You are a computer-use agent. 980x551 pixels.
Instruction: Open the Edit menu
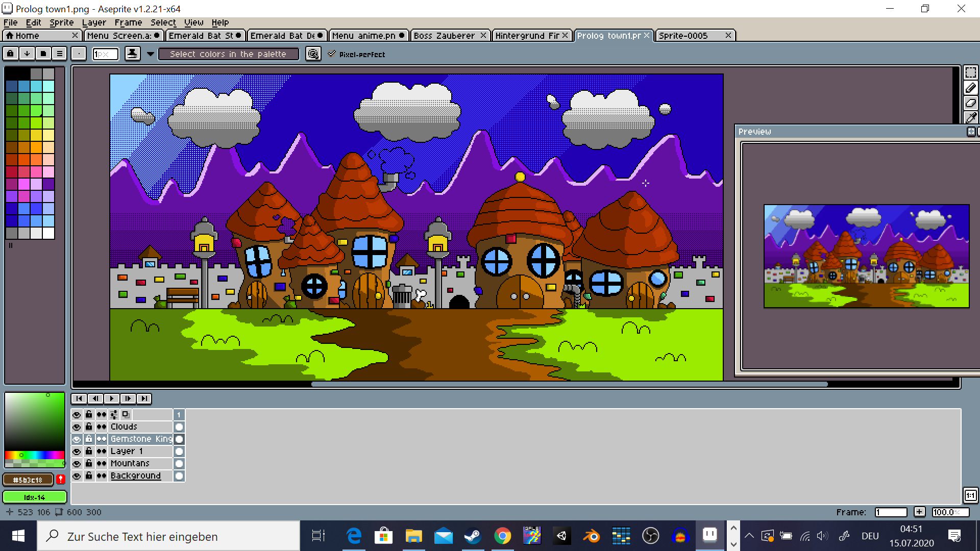point(33,22)
